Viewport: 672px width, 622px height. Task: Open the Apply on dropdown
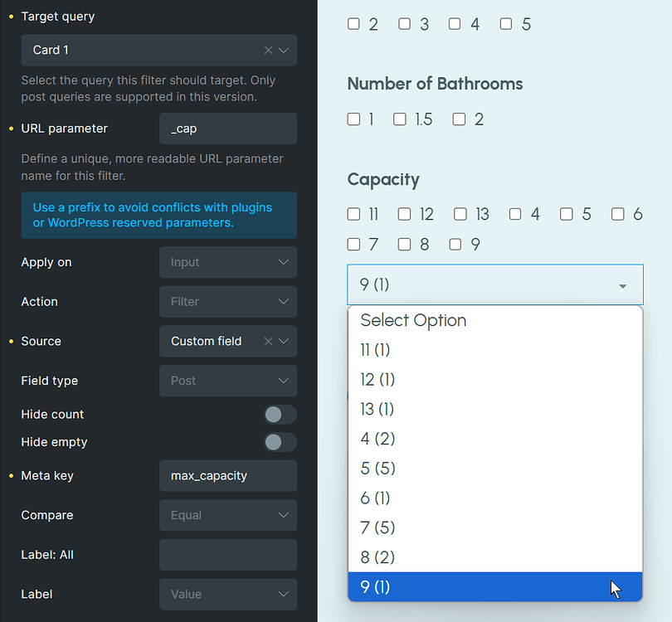point(227,262)
